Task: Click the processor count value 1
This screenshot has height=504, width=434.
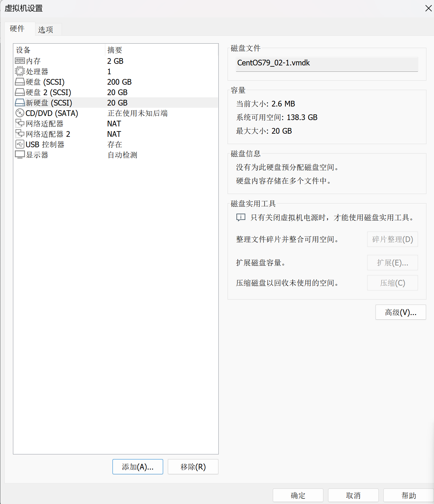Action: click(x=109, y=71)
